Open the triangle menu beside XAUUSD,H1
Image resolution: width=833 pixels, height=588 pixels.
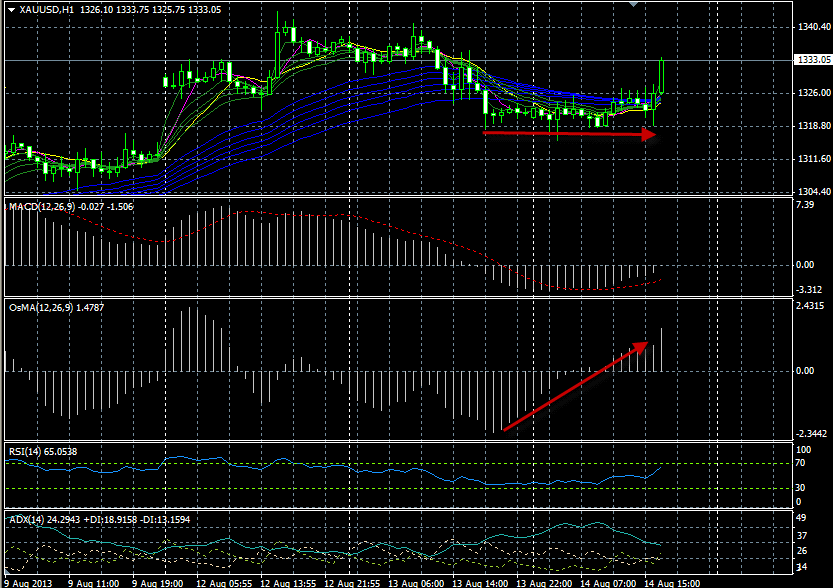click(x=11, y=10)
